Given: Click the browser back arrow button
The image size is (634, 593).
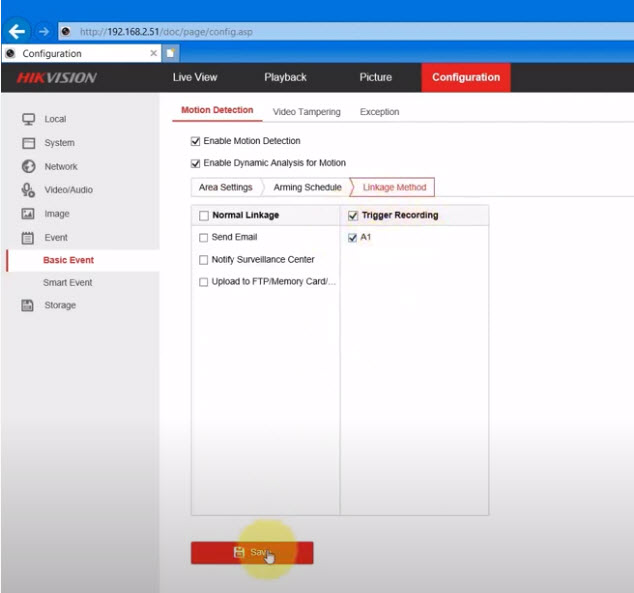Looking at the screenshot, I should [16, 31].
